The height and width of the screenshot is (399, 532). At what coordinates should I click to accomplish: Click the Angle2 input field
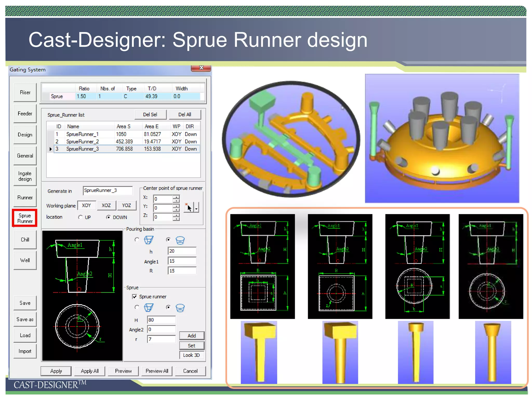[161, 329]
